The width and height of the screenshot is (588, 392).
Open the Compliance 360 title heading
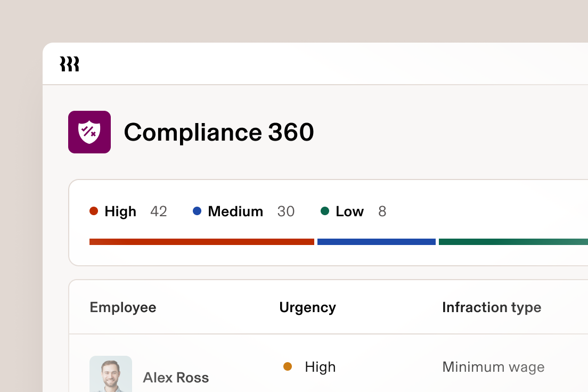point(219,132)
